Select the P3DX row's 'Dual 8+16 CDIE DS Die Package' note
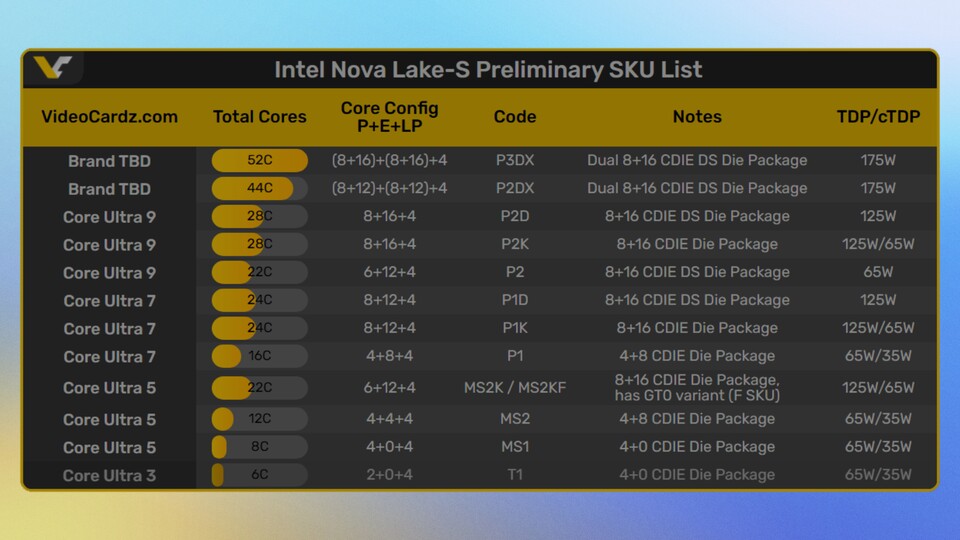Image resolution: width=960 pixels, height=540 pixels. 697,160
